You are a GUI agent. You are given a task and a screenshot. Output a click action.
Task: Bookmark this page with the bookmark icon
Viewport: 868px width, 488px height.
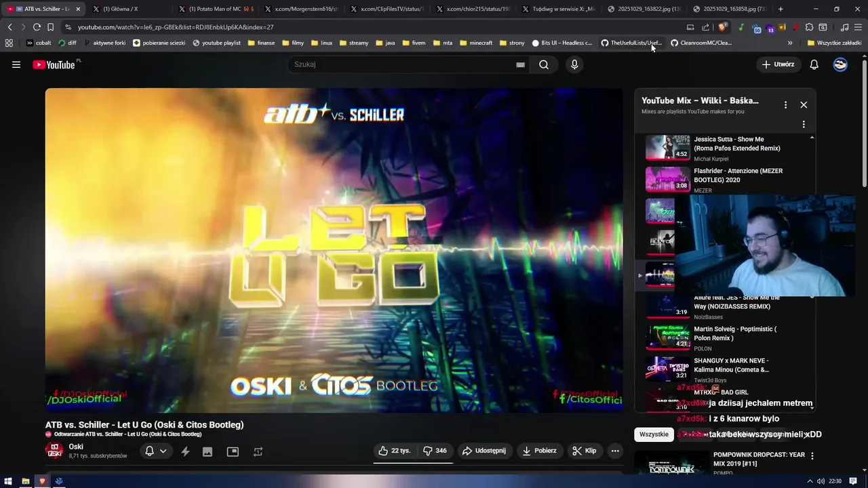click(50, 27)
